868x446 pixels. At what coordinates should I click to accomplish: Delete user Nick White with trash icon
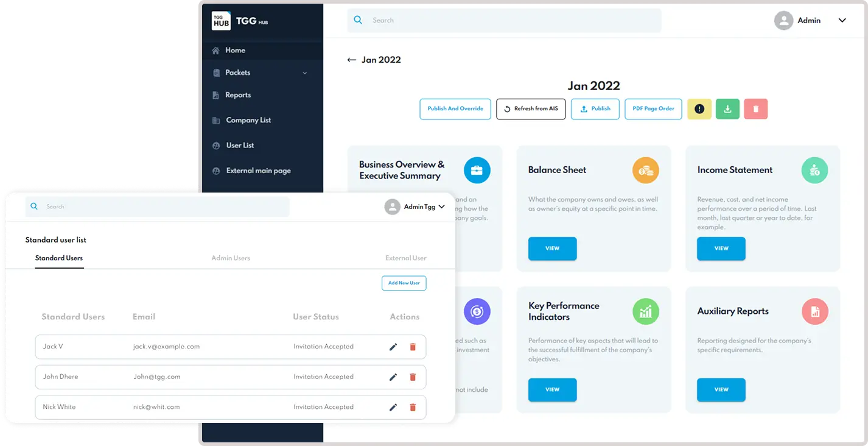point(413,407)
